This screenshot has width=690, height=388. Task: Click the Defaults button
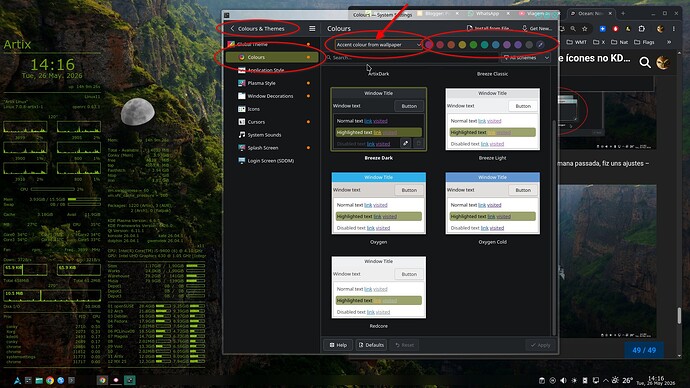(371, 345)
